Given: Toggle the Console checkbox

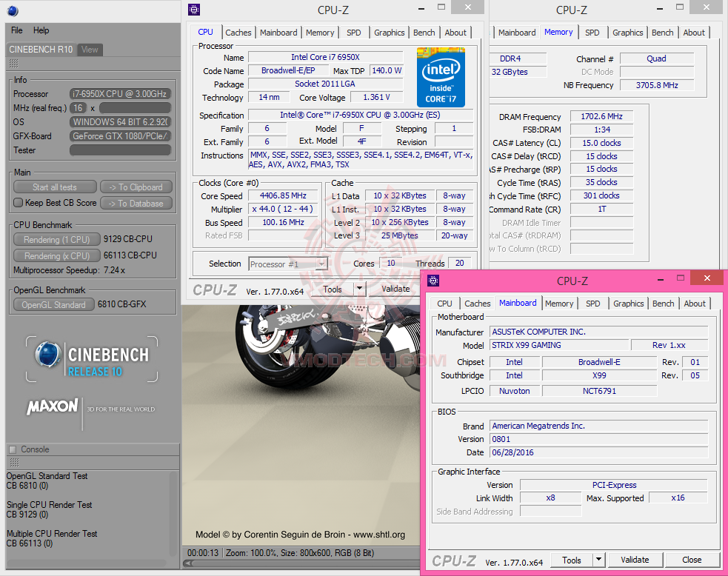Looking at the screenshot, I should pyautogui.click(x=13, y=449).
